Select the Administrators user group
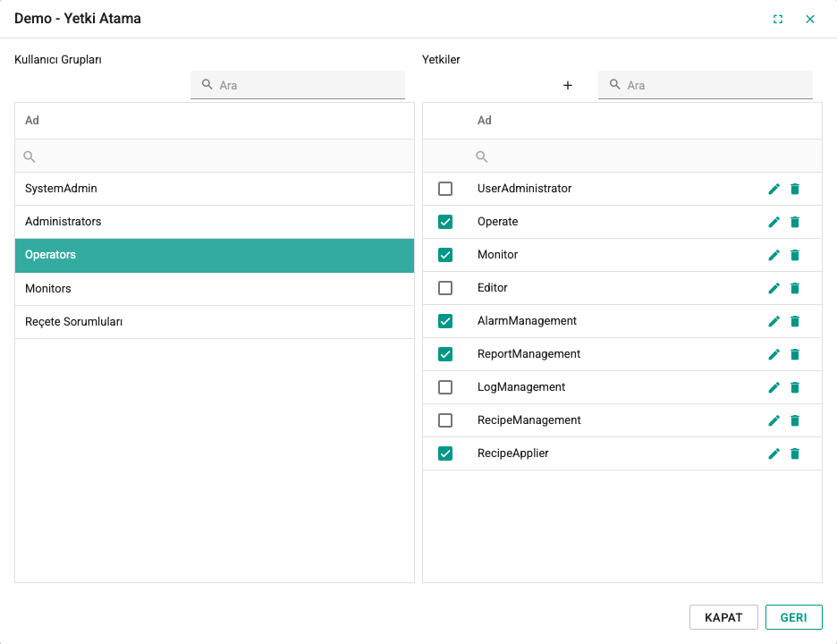Screen dimensions: 837x644 point(215,222)
